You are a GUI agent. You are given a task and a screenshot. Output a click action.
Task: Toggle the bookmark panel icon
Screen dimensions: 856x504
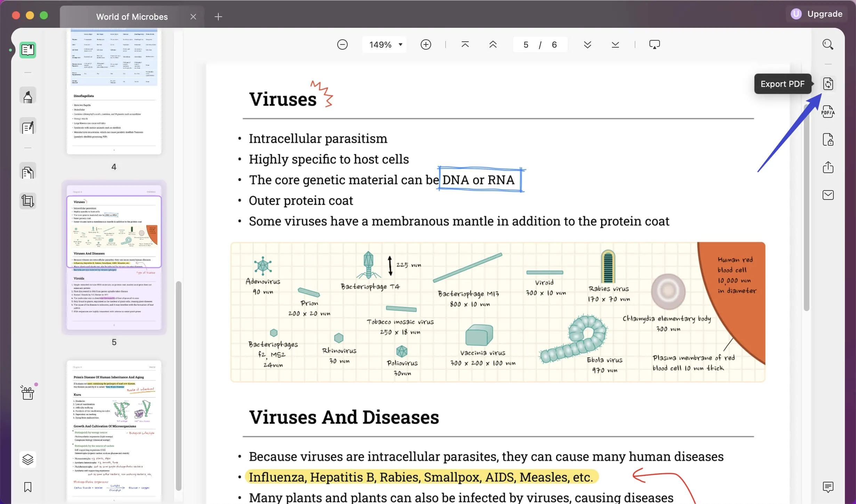[x=28, y=487]
